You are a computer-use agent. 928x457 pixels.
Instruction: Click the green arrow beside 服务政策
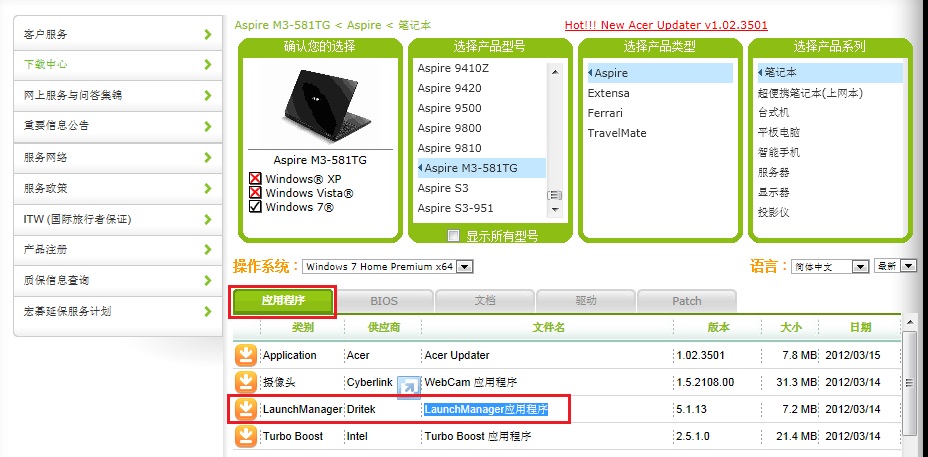[x=208, y=188]
